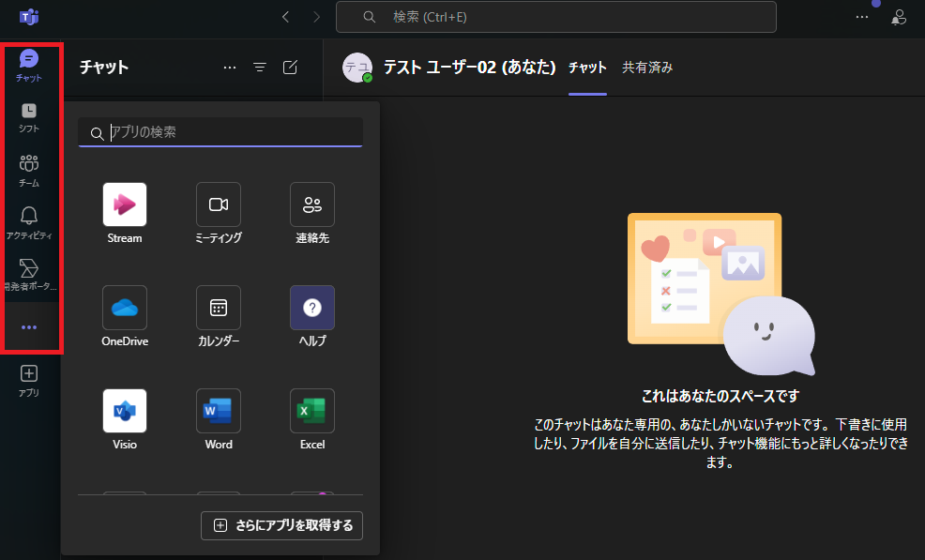Viewport: 925px width, 560px height.
Task: Go forward with the right arrow
Action: click(317, 17)
